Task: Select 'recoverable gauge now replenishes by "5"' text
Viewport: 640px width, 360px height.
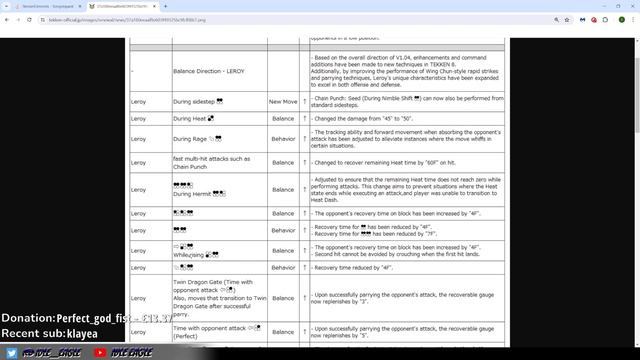Action: point(402,332)
